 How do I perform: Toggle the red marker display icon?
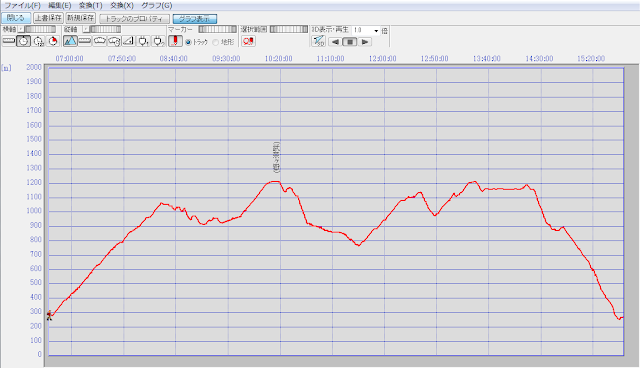tap(176, 41)
